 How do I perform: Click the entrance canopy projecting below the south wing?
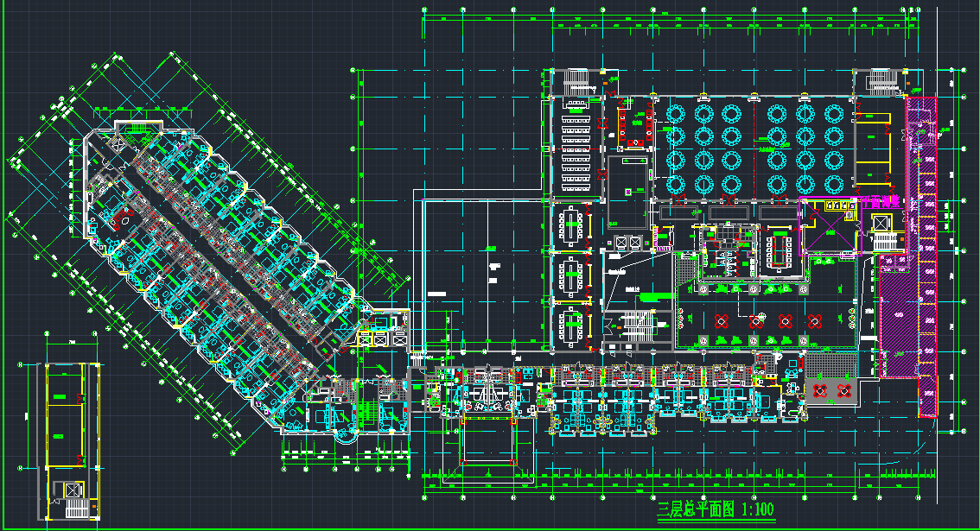point(489,441)
